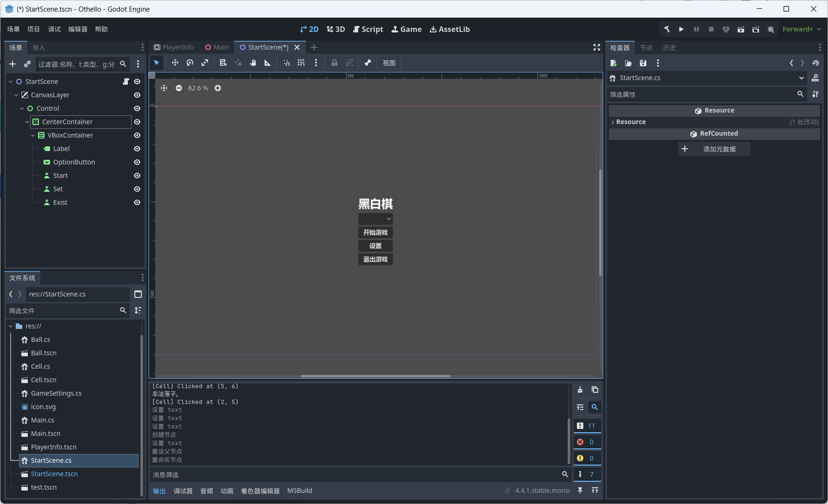Open the 视图 view menu
Image resolution: width=828 pixels, height=504 pixels.
click(x=389, y=63)
